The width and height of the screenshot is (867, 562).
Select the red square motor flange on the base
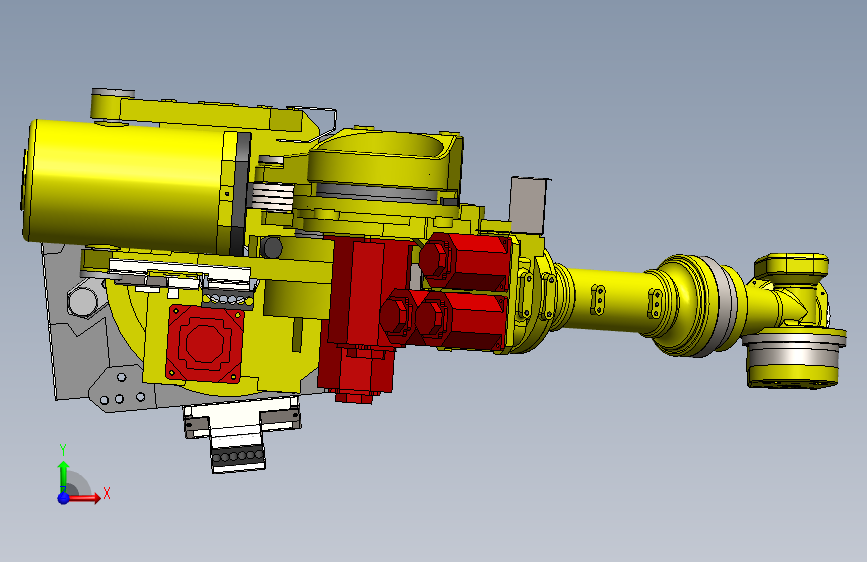[x=205, y=344]
